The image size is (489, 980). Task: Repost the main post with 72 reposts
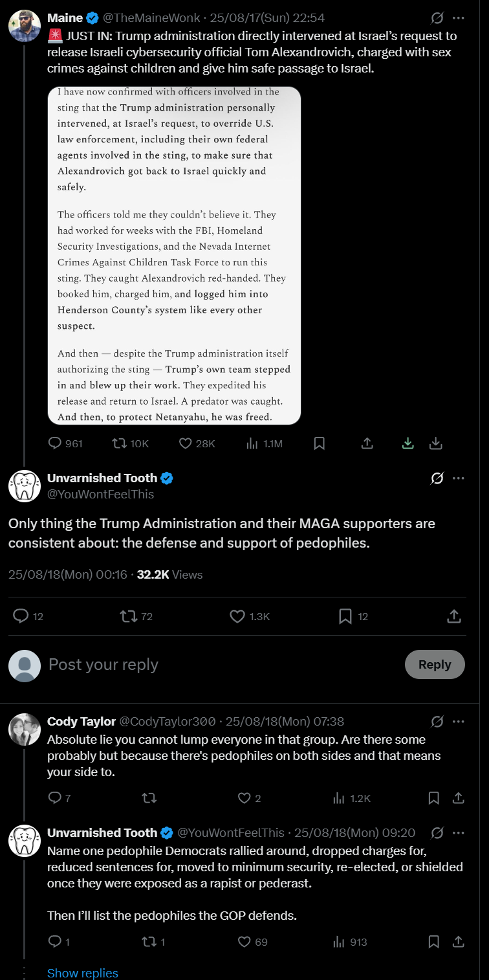pyautogui.click(x=136, y=616)
